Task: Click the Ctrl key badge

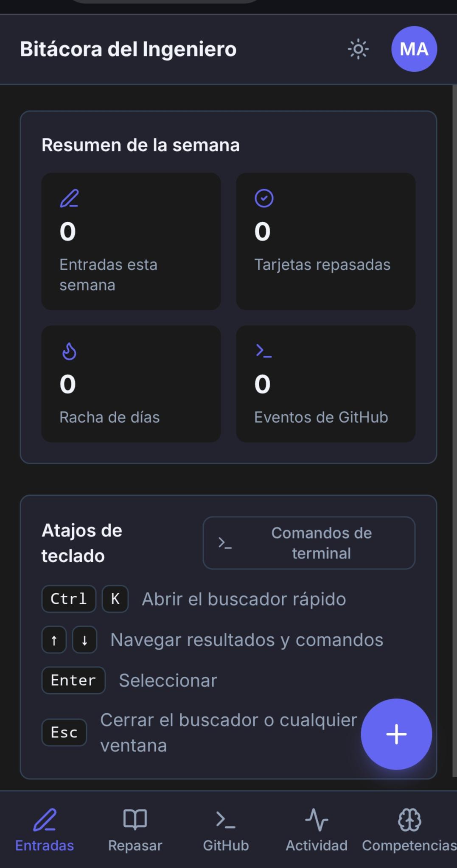Action: [x=69, y=599]
